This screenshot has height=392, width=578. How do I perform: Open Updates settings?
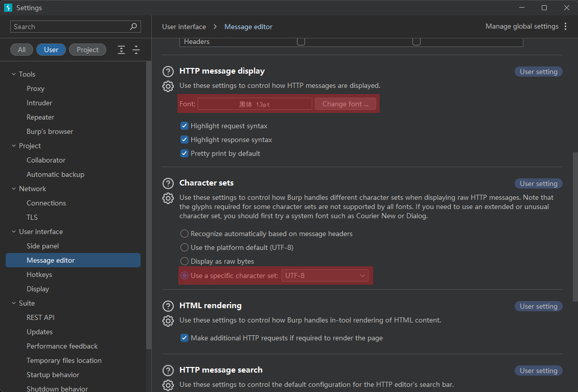point(39,332)
